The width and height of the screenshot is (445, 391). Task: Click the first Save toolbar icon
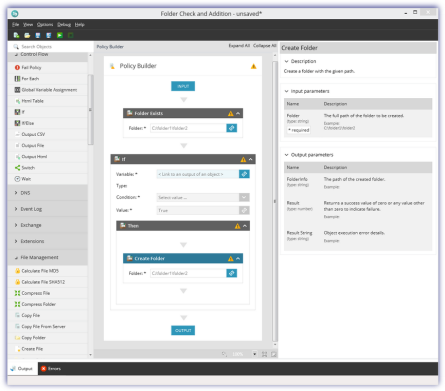(x=38, y=35)
